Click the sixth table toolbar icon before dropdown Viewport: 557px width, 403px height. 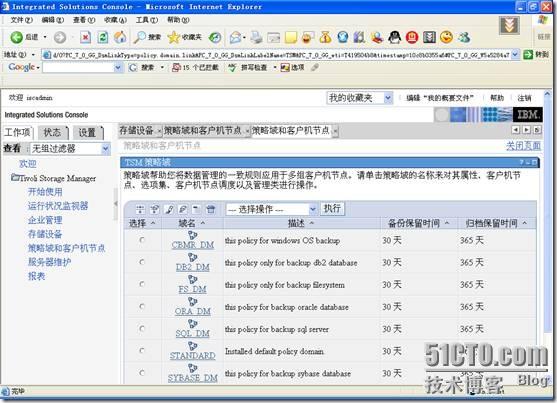[211, 209]
